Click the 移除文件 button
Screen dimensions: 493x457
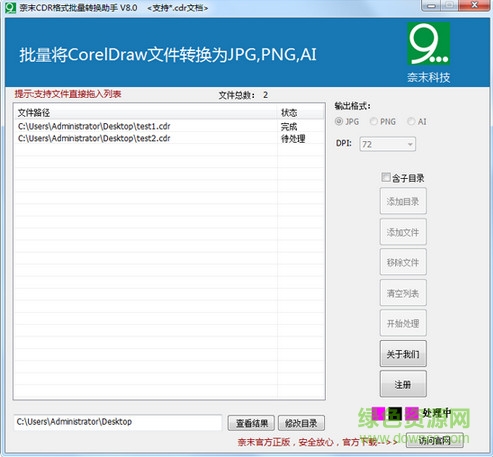pyautogui.click(x=403, y=262)
